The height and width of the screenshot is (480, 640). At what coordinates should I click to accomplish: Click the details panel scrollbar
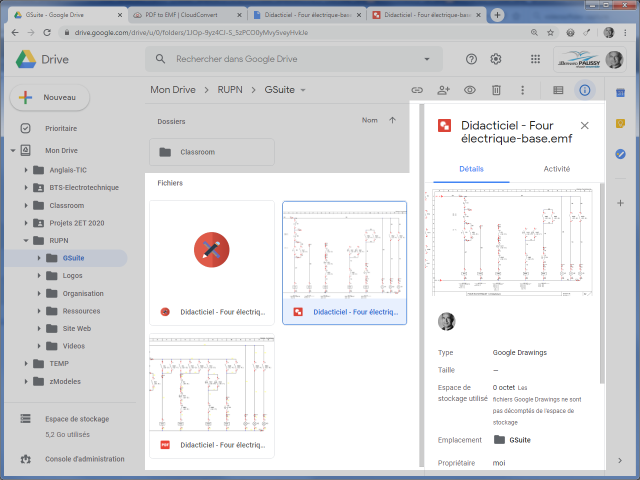coord(602,283)
